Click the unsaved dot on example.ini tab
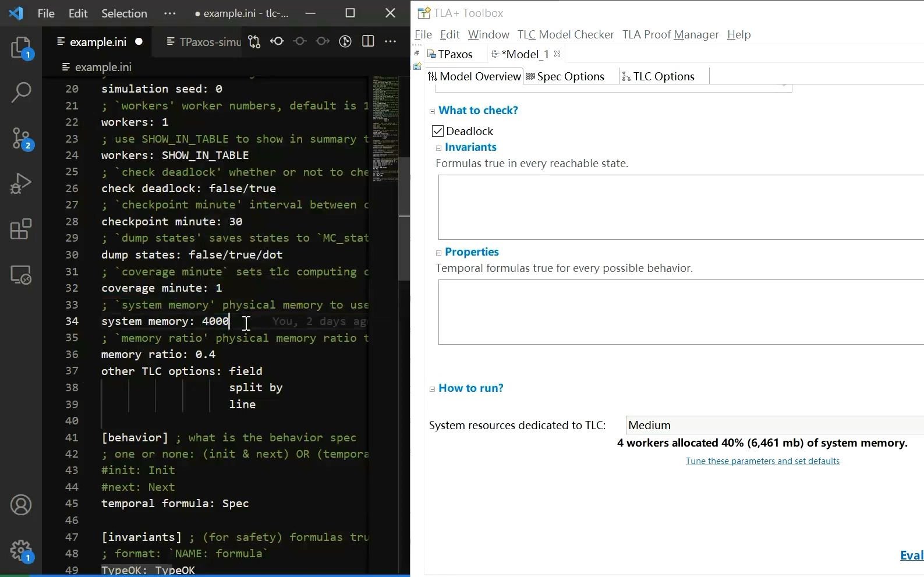This screenshot has width=924, height=577. tap(139, 41)
